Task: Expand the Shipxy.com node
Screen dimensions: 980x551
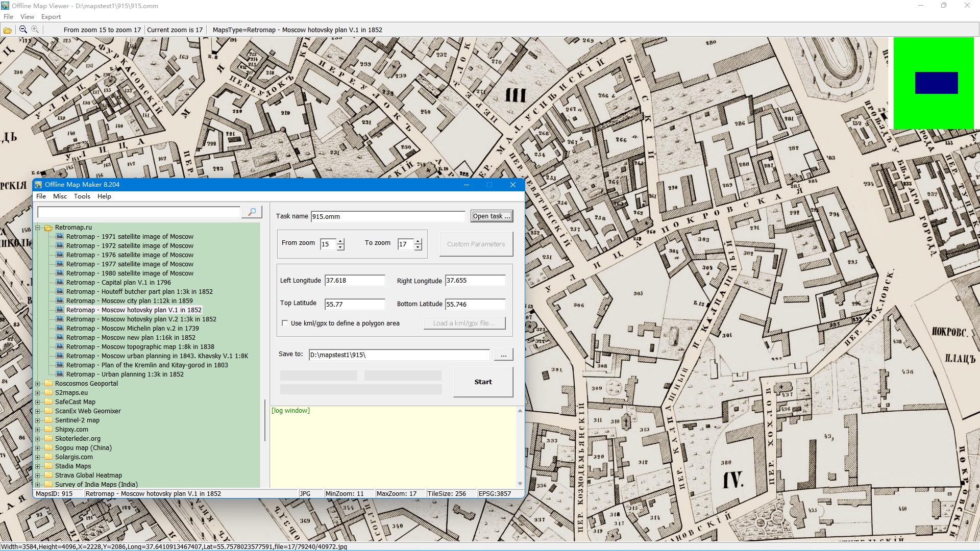Action: pos(37,430)
